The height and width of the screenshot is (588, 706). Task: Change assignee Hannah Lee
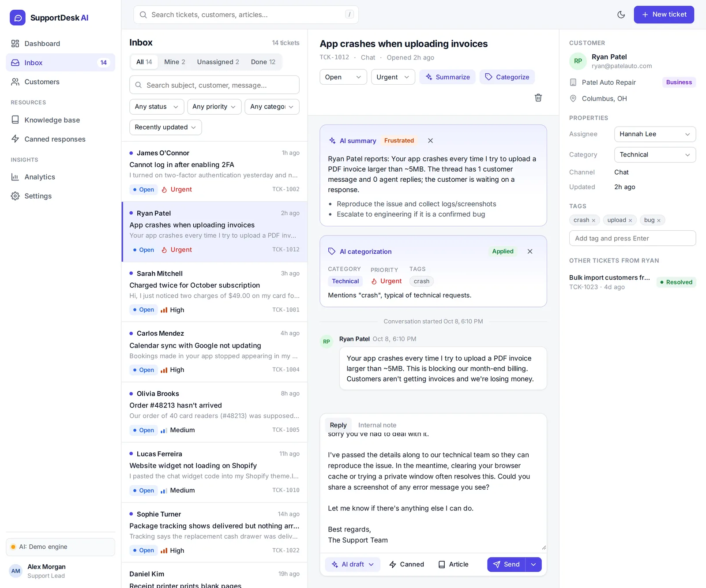click(x=655, y=134)
